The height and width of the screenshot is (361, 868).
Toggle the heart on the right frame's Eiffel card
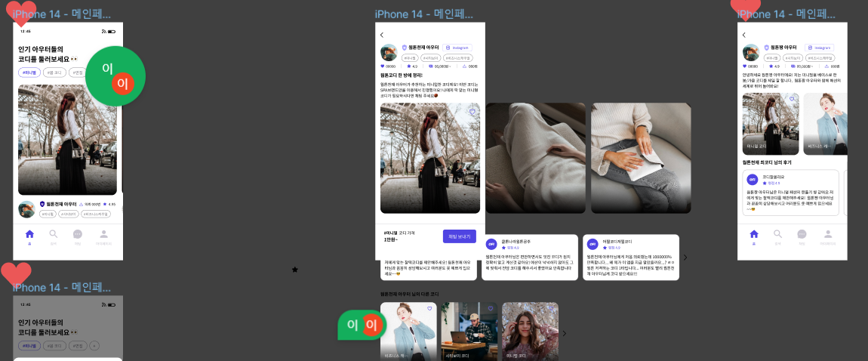(x=792, y=99)
